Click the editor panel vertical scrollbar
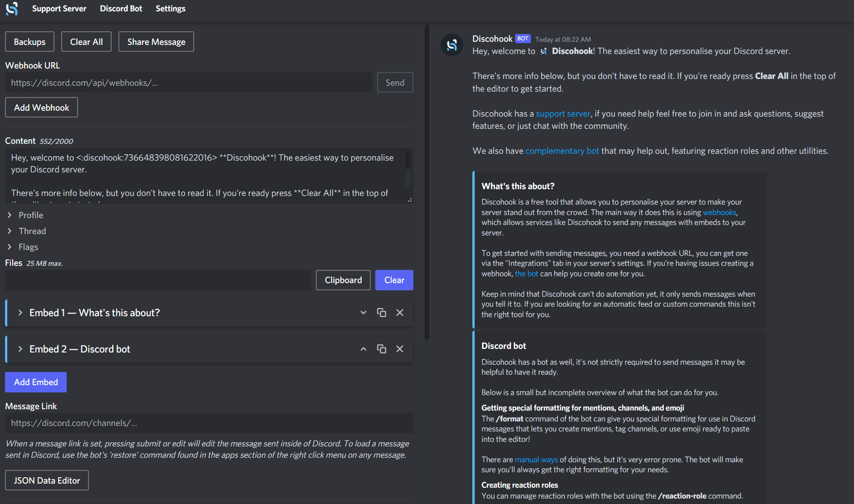Viewport: 854px width, 504px height. (427, 181)
